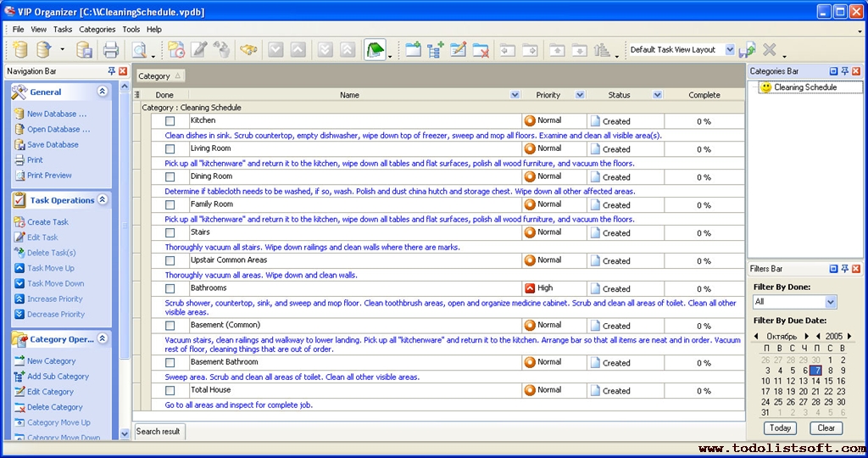Mark the Bathrooms task as done
Image resolution: width=868 pixels, height=458 pixels.
pyautogui.click(x=170, y=288)
